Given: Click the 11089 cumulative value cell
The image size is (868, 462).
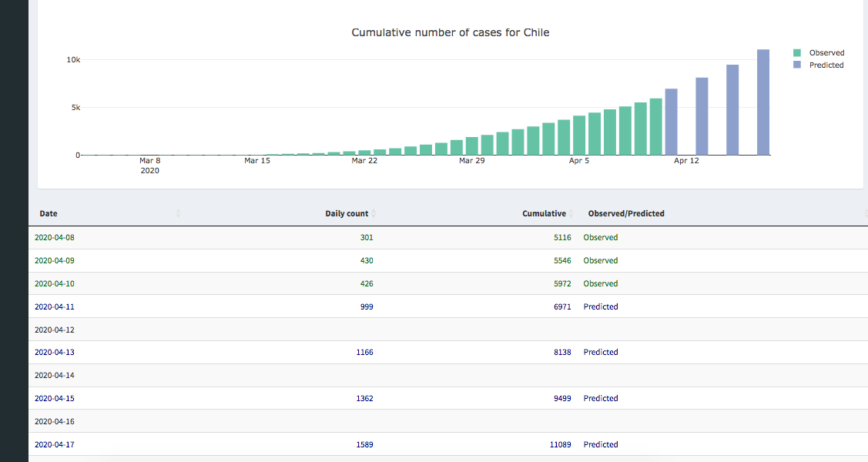Looking at the screenshot, I should point(560,444).
